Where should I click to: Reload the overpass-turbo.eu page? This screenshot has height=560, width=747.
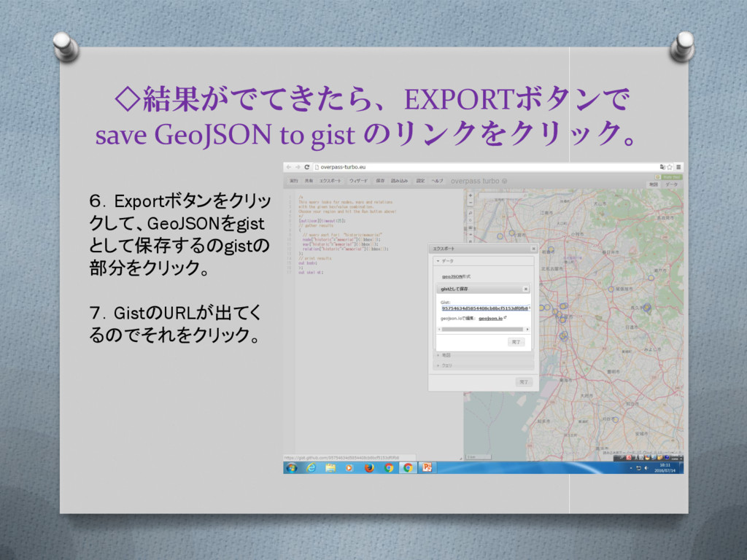tap(307, 167)
